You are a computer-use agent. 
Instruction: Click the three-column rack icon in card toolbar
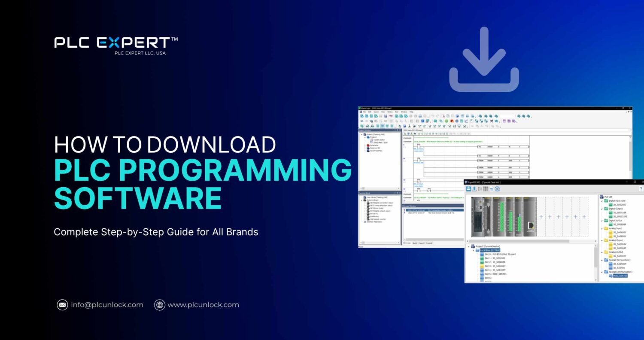(x=486, y=189)
